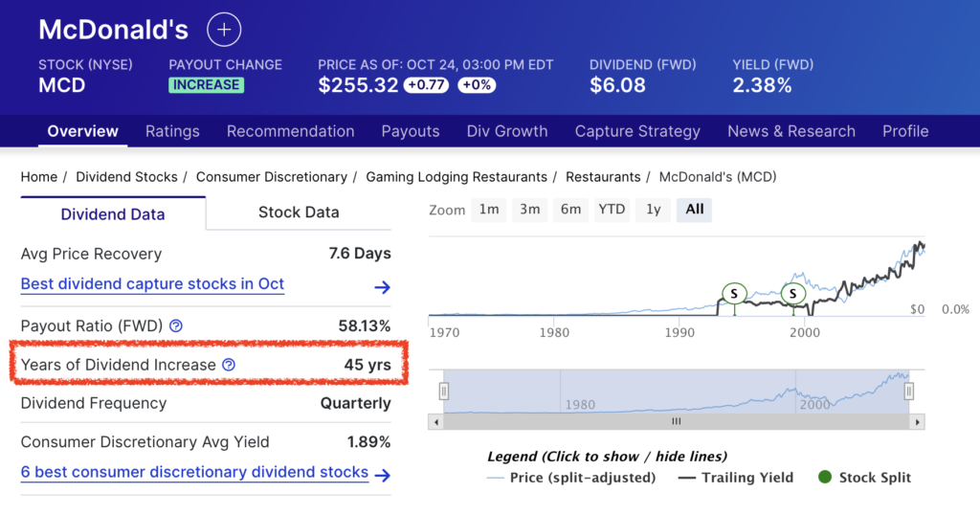Click the 45 yrs dividend increase value
Image resolution: width=980 pixels, height=515 pixels.
point(367,365)
